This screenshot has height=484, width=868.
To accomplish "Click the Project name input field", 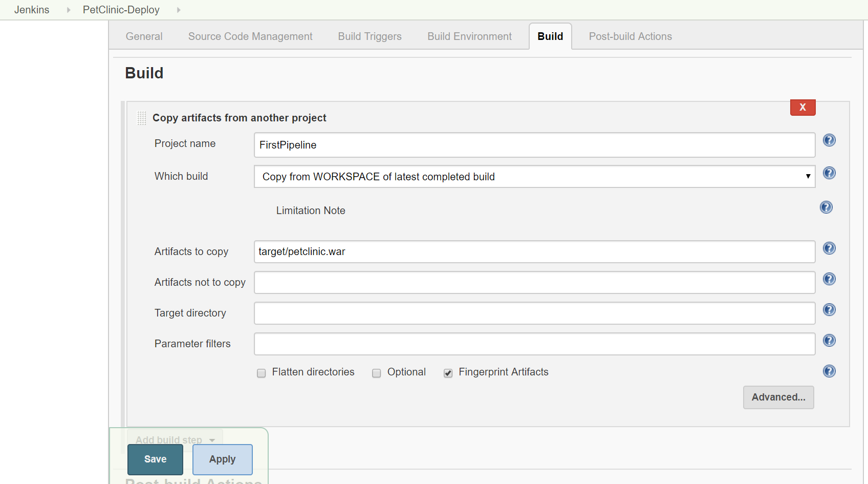I will click(x=534, y=145).
